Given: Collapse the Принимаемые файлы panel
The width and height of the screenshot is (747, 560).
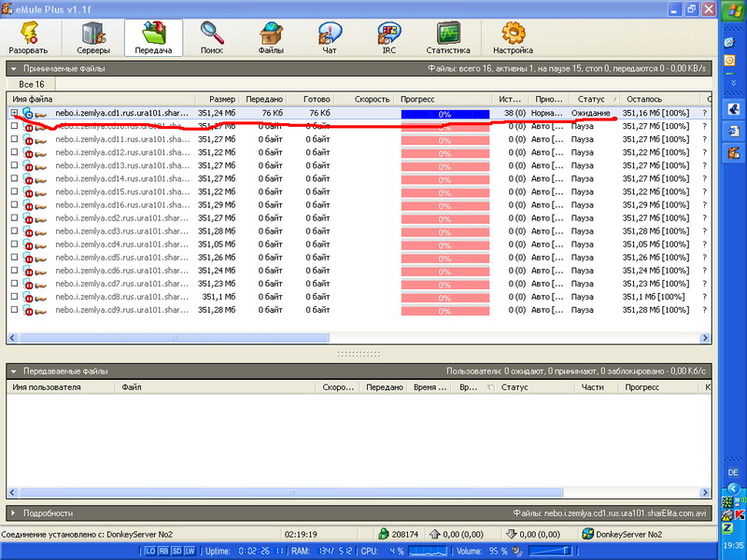Looking at the screenshot, I should [14, 68].
